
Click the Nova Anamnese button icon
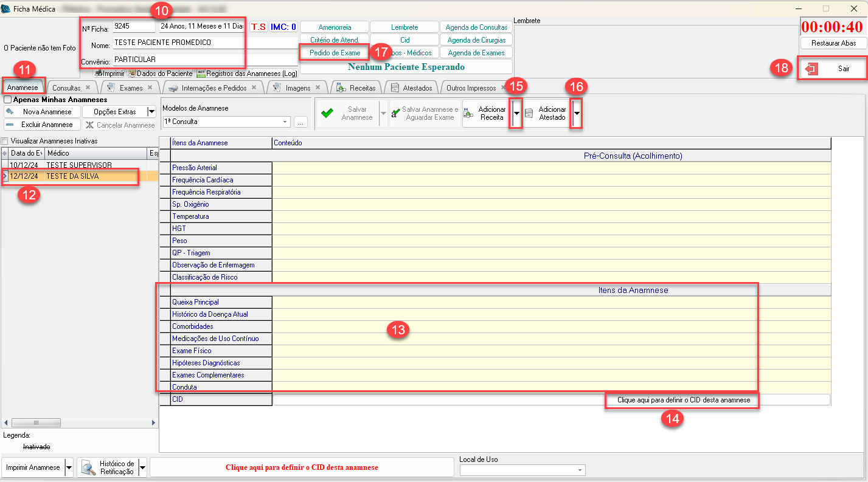tap(10, 112)
